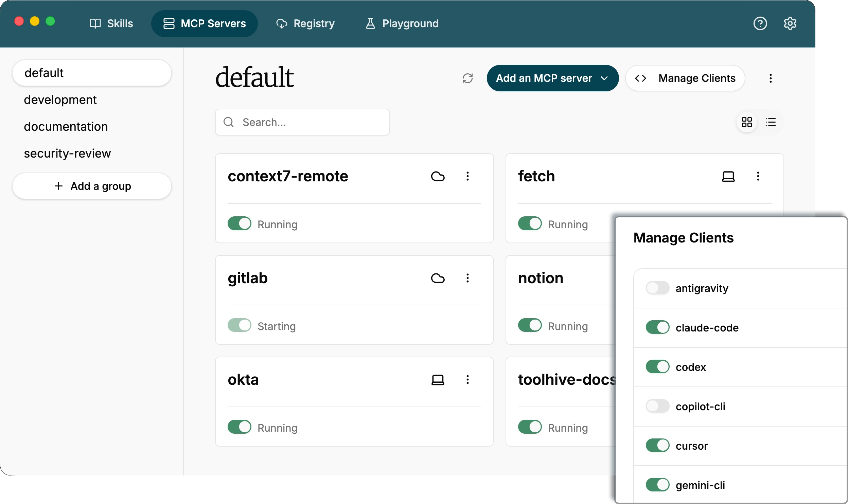Click the Search servers input field

(x=302, y=122)
